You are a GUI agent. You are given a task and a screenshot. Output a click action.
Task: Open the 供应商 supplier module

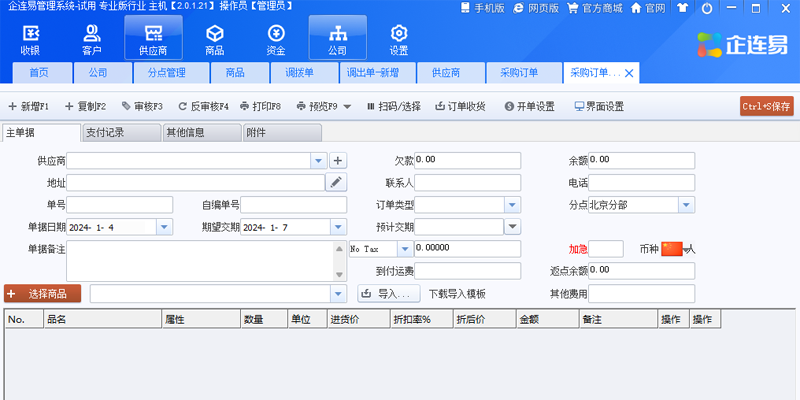153,38
